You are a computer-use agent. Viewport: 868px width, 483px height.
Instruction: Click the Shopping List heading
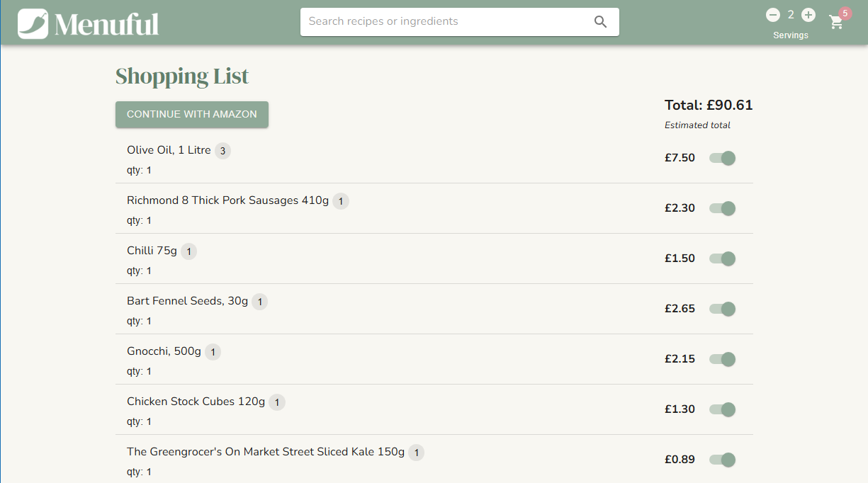[182, 76]
